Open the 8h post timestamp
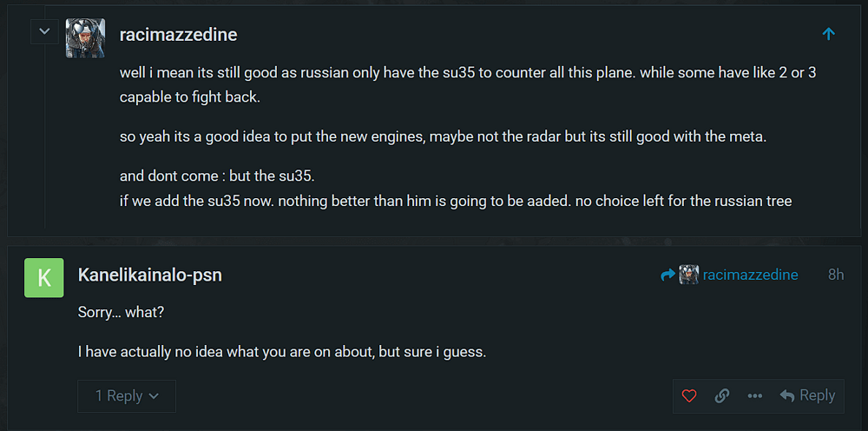This screenshot has width=868, height=431. (835, 275)
